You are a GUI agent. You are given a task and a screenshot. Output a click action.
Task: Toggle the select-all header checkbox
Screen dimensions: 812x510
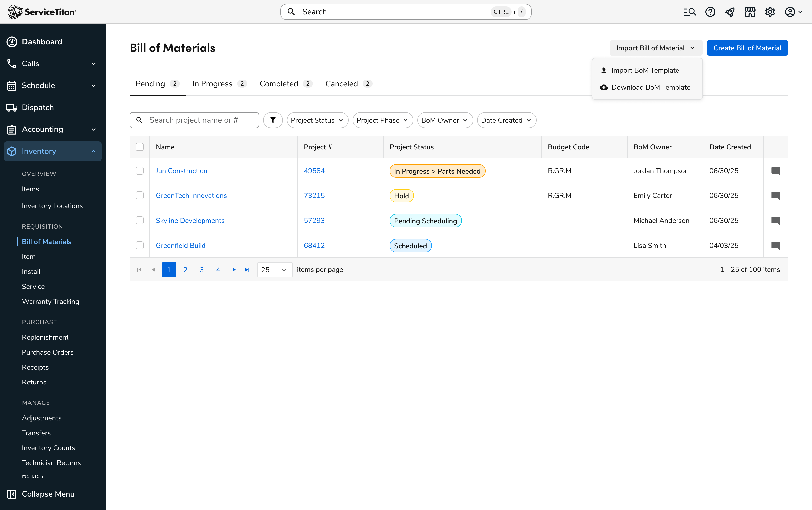[x=139, y=147]
